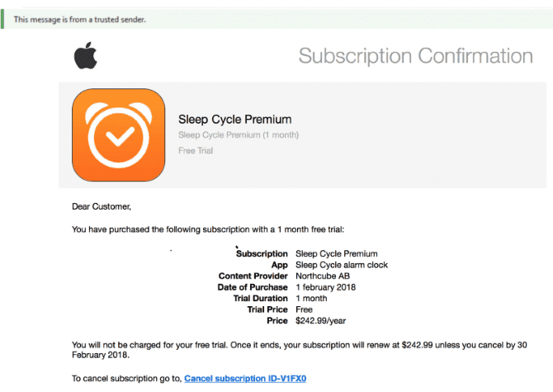Click the Trial Duration label
This screenshot has width=553, height=392.
pyautogui.click(x=261, y=298)
